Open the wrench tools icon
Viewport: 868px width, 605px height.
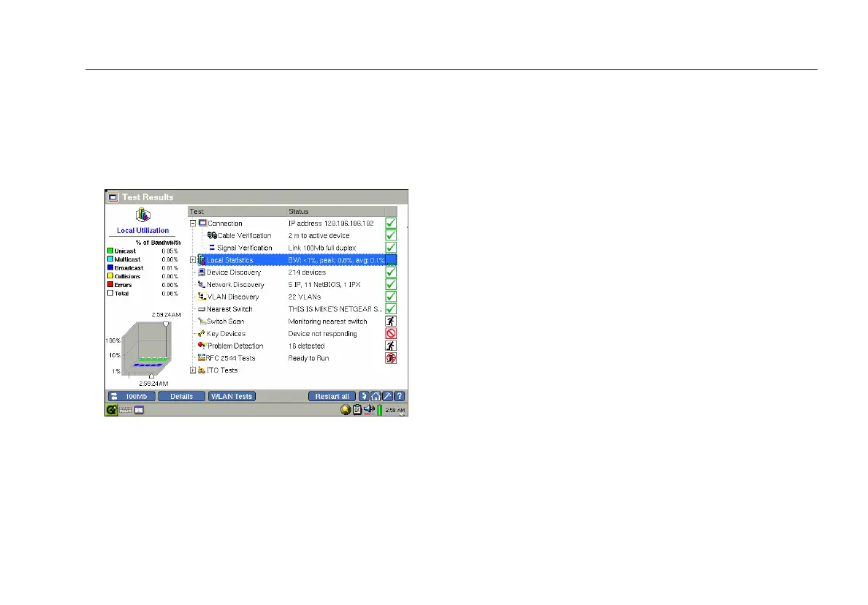[387, 396]
